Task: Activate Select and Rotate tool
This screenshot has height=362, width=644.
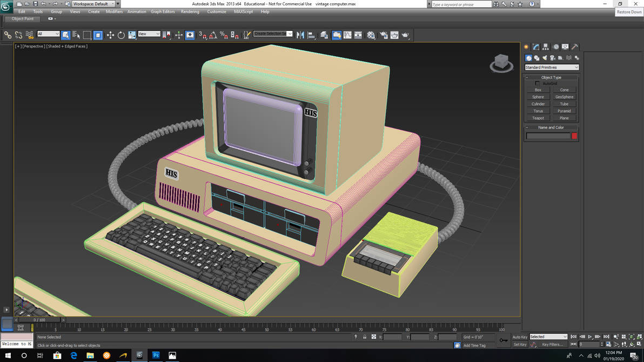Action: coord(121,35)
